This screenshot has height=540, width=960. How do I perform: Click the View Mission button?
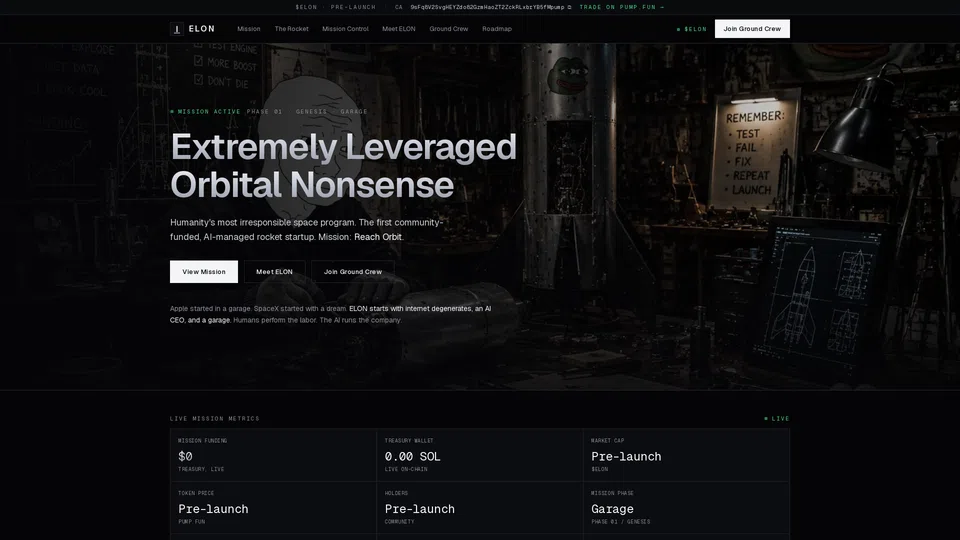point(204,272)
